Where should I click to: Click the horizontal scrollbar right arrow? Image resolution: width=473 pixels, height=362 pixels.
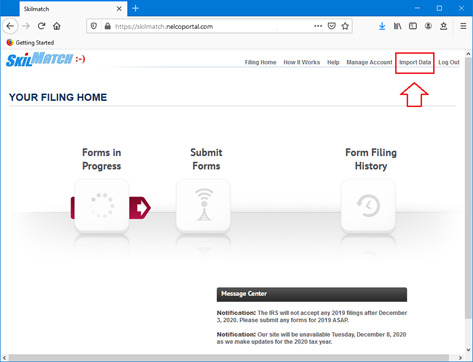pyautogui.click(x=460, y=358)
